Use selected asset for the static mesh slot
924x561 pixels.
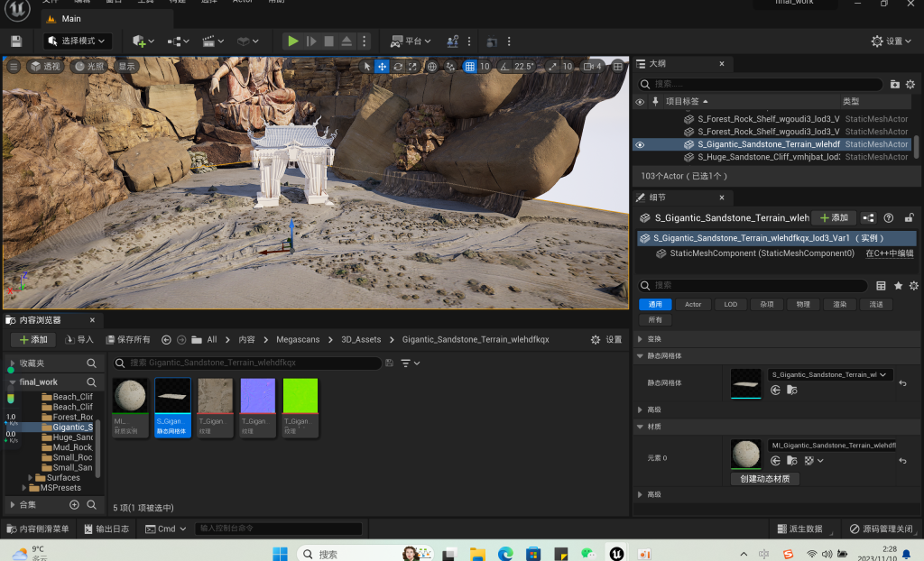tap(775, 391)
